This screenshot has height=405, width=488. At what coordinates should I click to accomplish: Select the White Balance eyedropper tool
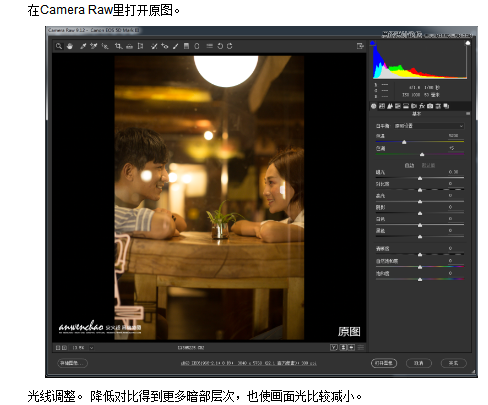pyautogui.click(x=83, y=46)
